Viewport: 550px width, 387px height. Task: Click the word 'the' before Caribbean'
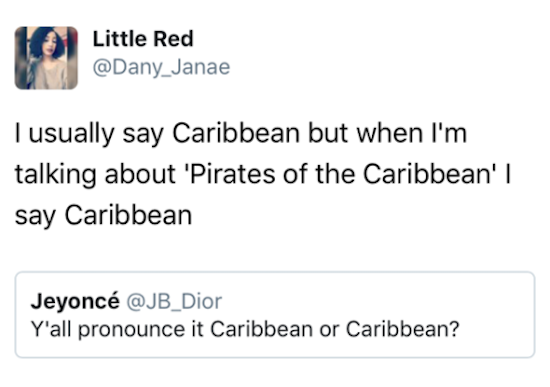335,174
